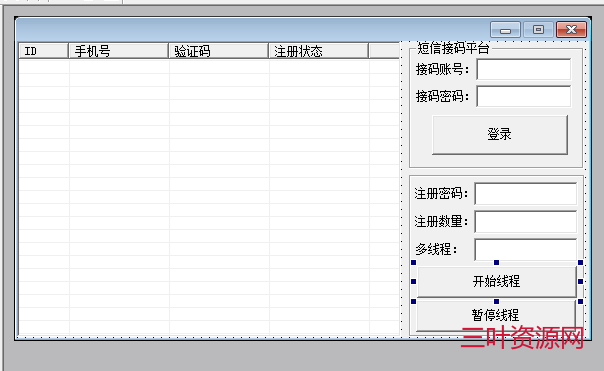Click the 暂停线程 button
This screenshot has width=604, height=371.
(x=496, y=316)
